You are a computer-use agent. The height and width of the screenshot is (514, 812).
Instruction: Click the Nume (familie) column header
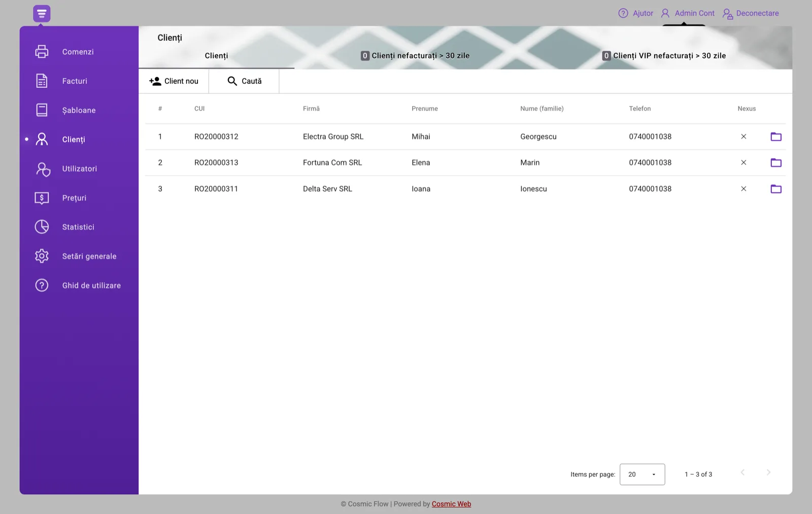pos(542,109)
